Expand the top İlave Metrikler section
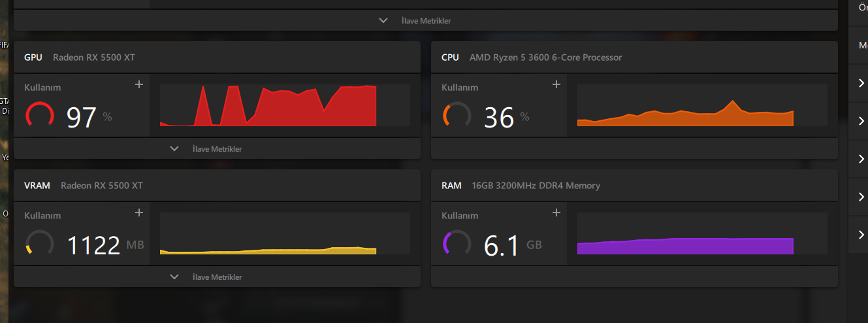Screen dimensions: 868x323 pyautogui.click(x=425, y=20)
